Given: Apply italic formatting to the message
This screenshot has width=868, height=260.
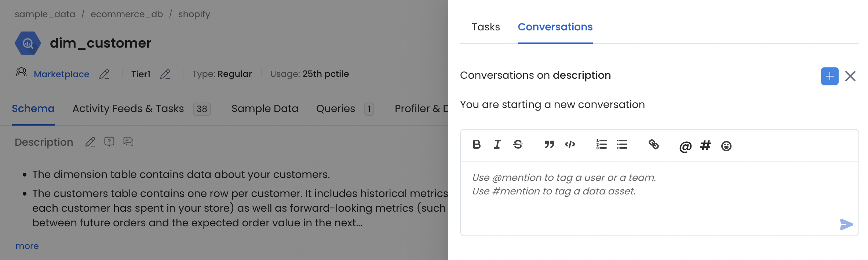Looking at the screenshot, I should coord(497,145).
